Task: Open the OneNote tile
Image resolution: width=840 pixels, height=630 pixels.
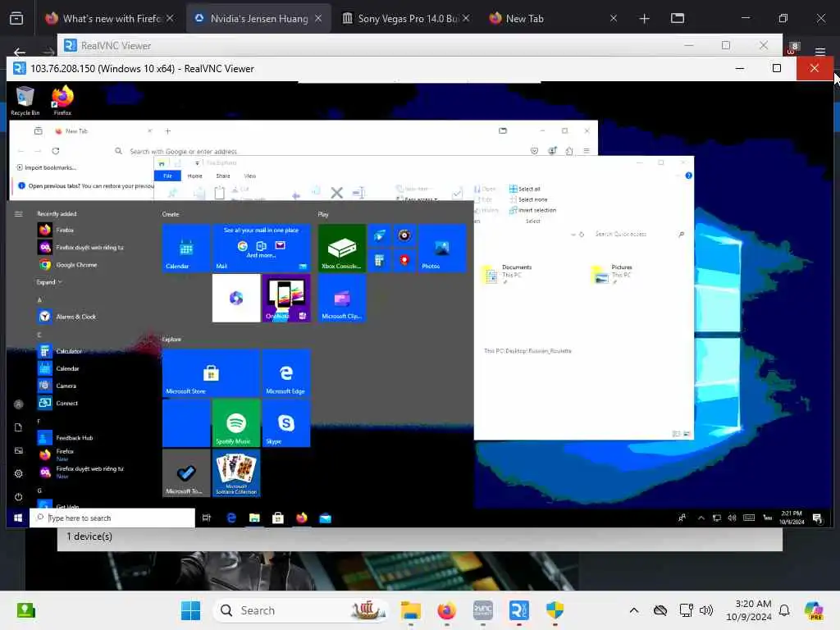Action: [x=286, y=299]
